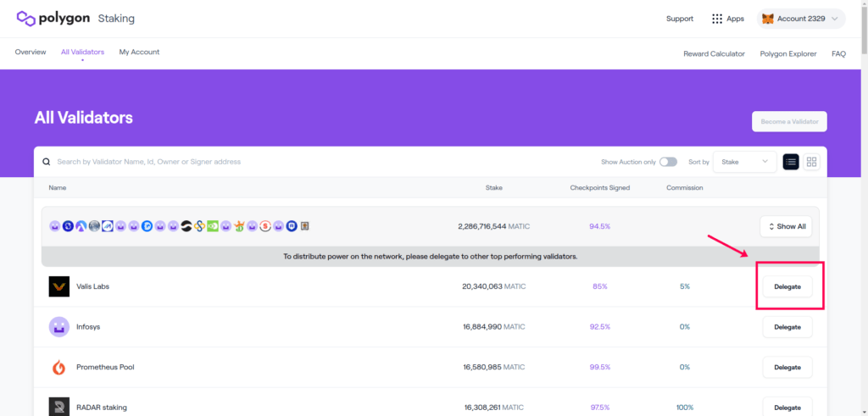Click the Polygon logo
The image size is (868, 416).
[x=53, y=19]
